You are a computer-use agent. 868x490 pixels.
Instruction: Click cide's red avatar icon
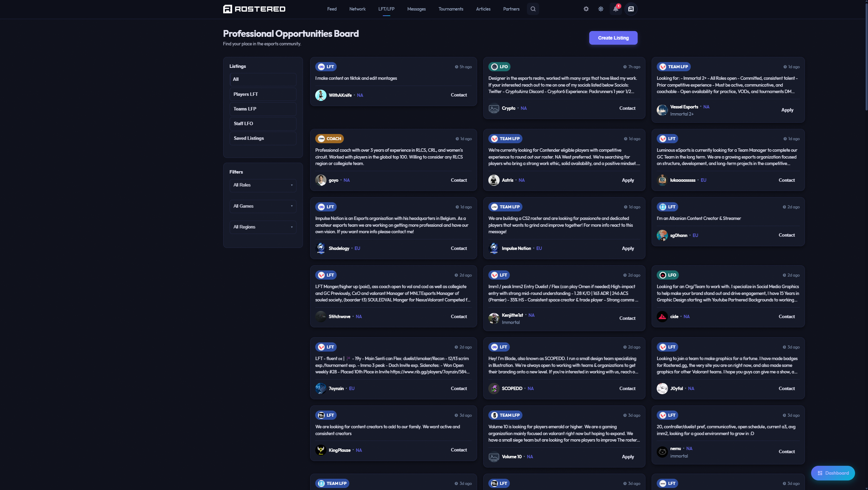[662, 316]
